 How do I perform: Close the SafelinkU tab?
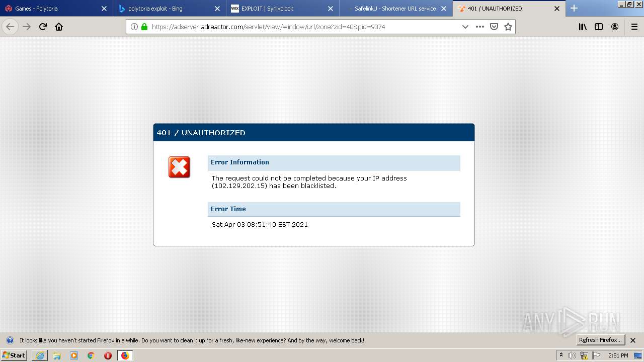pos(444,9)
